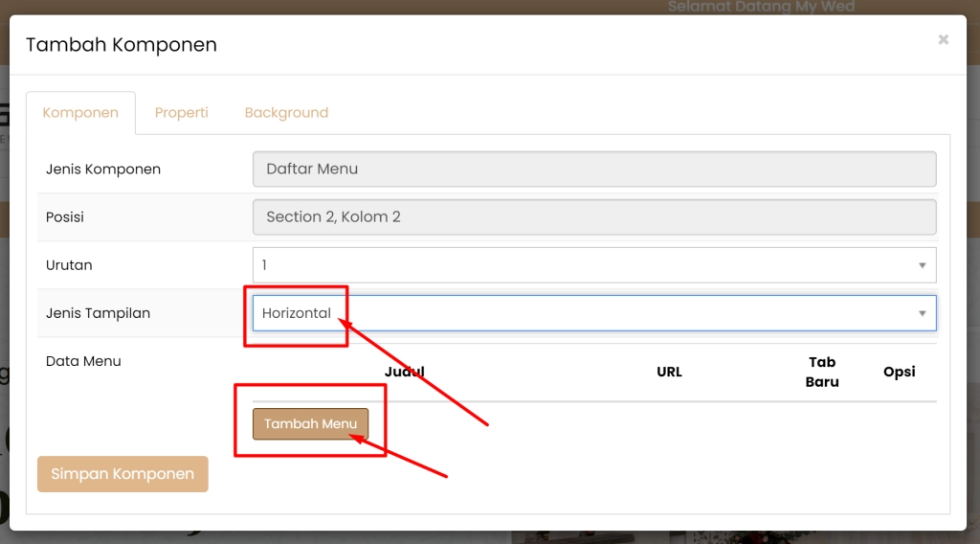This screenshot has height=544, width=980.
Task: Close the Tambah Komponen dialog
Action: 943,40
